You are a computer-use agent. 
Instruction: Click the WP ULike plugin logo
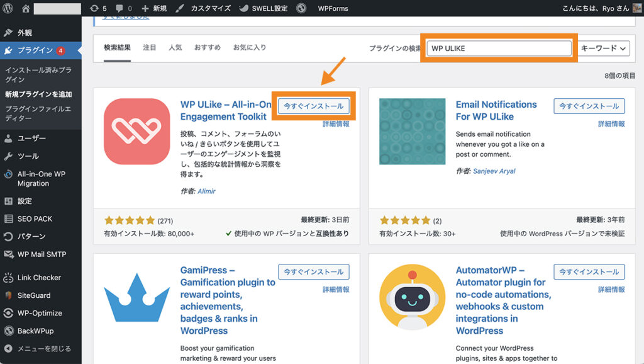[136, 131]
